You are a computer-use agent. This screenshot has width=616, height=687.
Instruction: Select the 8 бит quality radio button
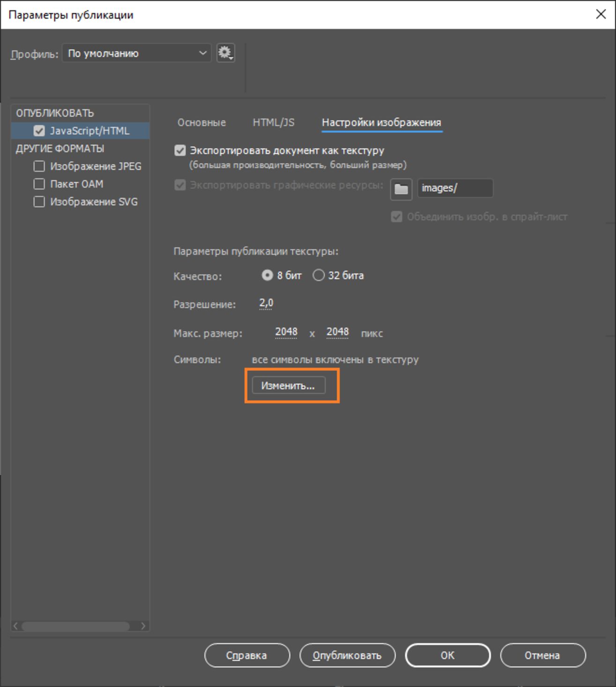267,276
